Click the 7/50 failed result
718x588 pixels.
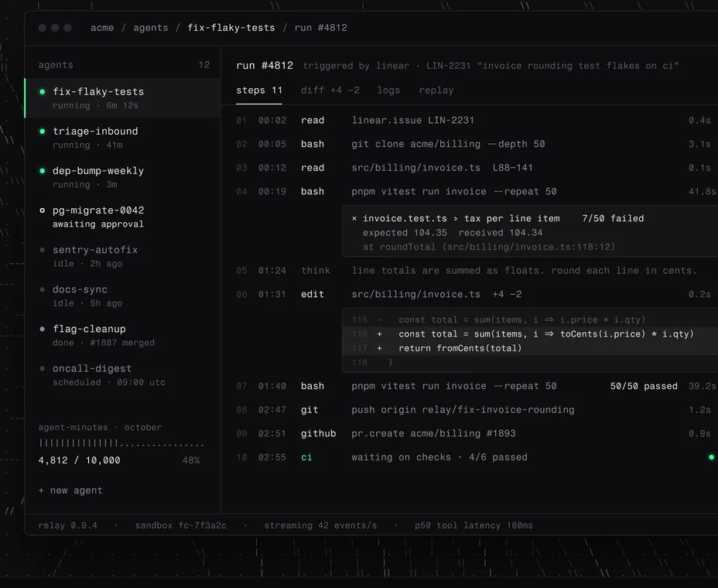click(x=613, y=218)
